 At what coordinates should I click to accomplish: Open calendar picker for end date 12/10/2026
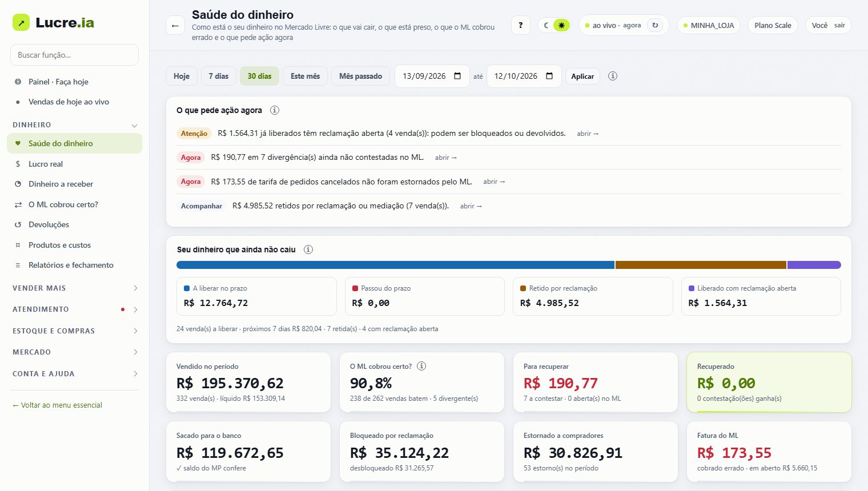pos(549,76)
